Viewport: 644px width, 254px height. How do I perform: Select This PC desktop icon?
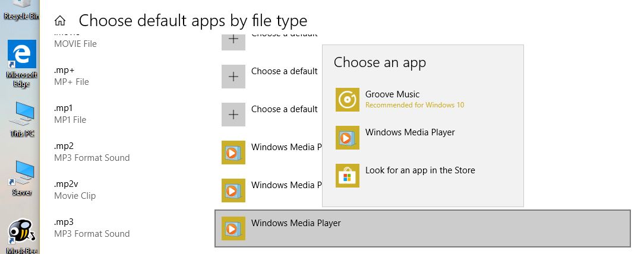click(x=22, y=119)
